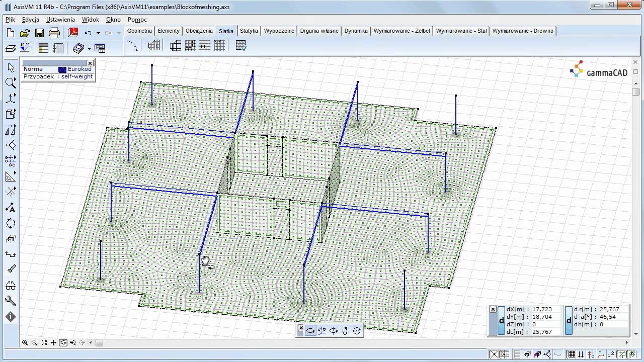Click the save drawing camera icon

click(100, 48)
